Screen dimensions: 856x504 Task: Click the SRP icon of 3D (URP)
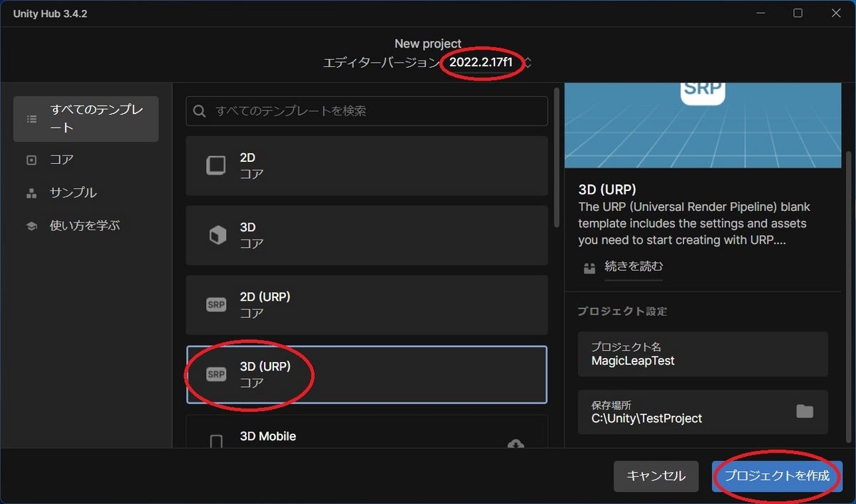[x=216, y=375]
